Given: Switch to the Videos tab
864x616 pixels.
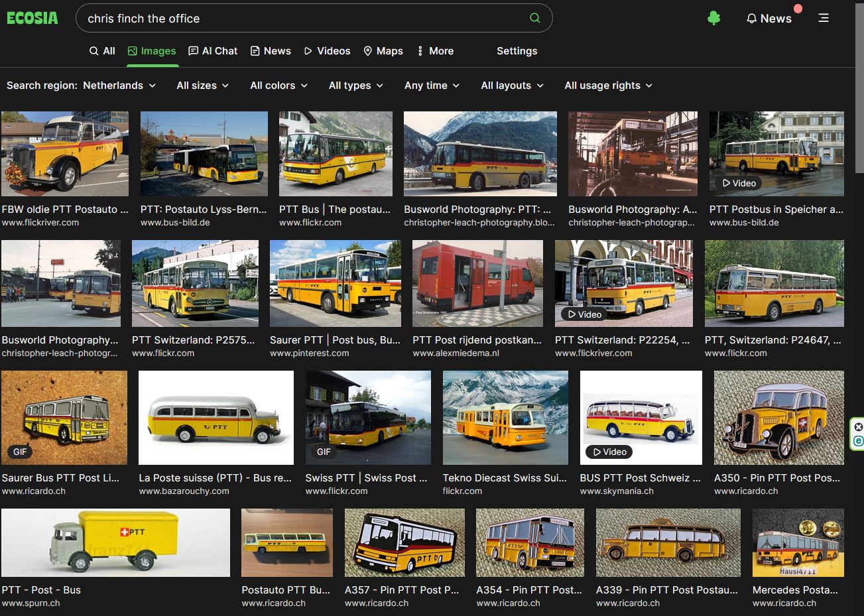Looking at the screenshot, I should tap(327, 51).
